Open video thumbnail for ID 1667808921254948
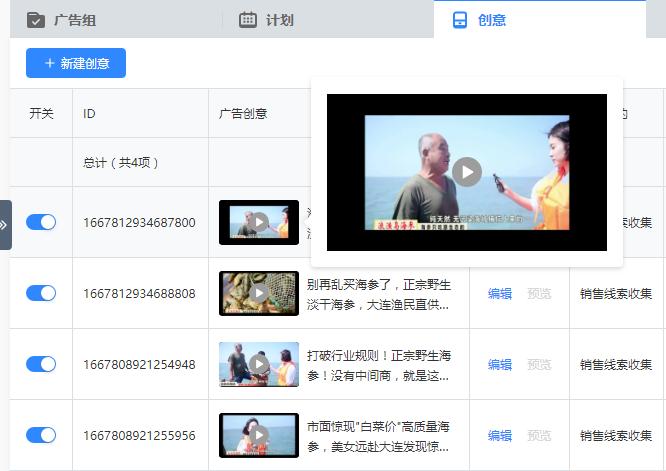Screen dimensions: 666x471 pos(259,364)
